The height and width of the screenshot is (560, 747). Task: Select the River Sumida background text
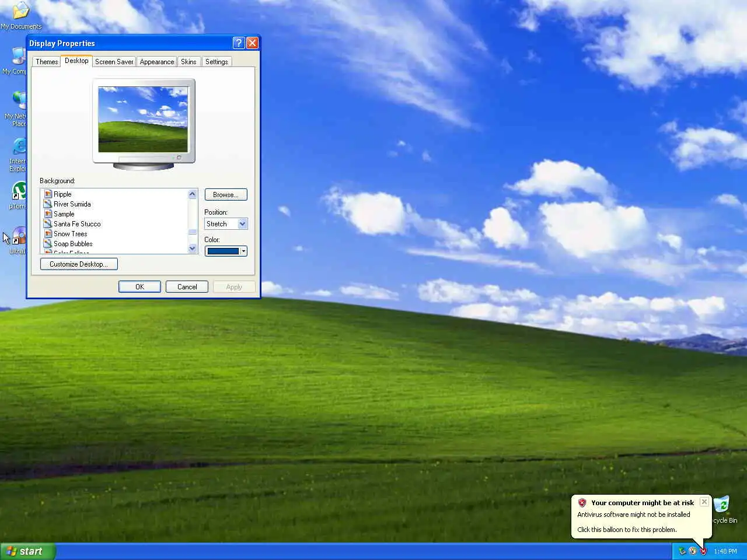(72, 204)
